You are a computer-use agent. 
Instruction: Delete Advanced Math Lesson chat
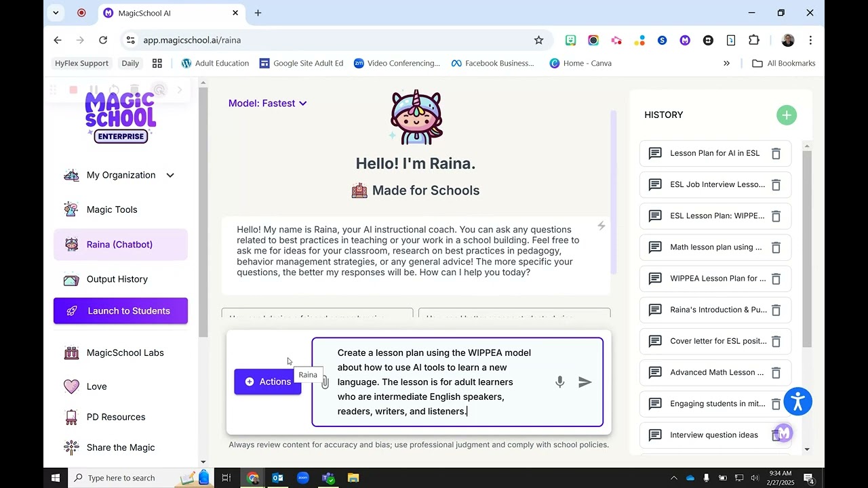[776, 372]
